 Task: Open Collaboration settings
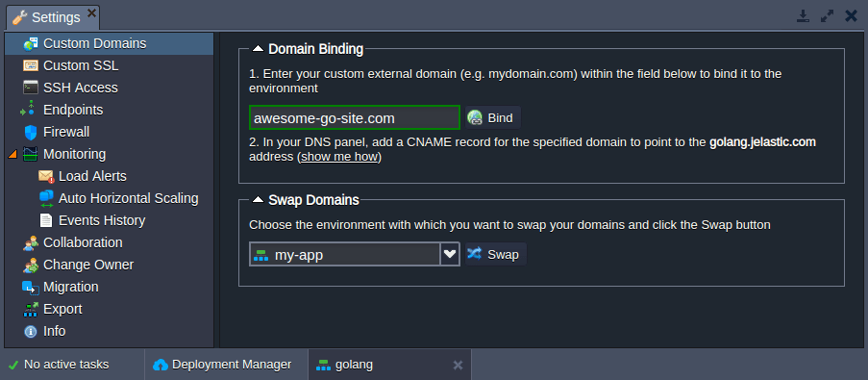pos(109,242)
